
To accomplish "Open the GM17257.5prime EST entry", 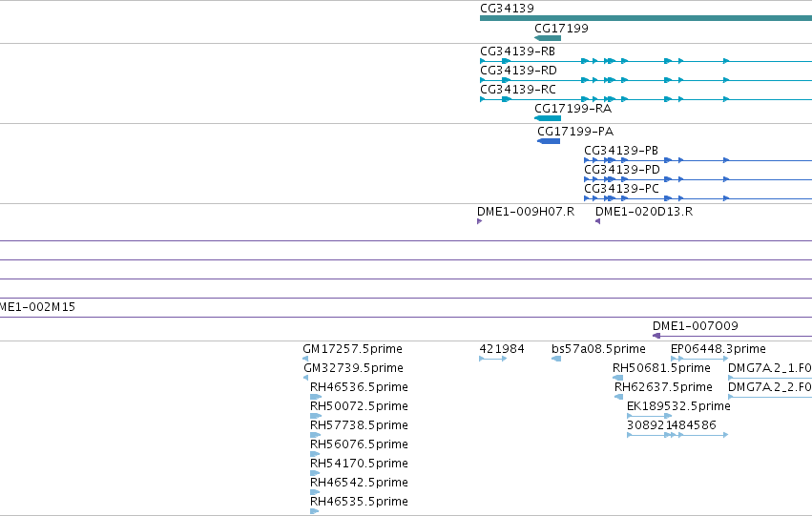I will click(x=352, y=349).
